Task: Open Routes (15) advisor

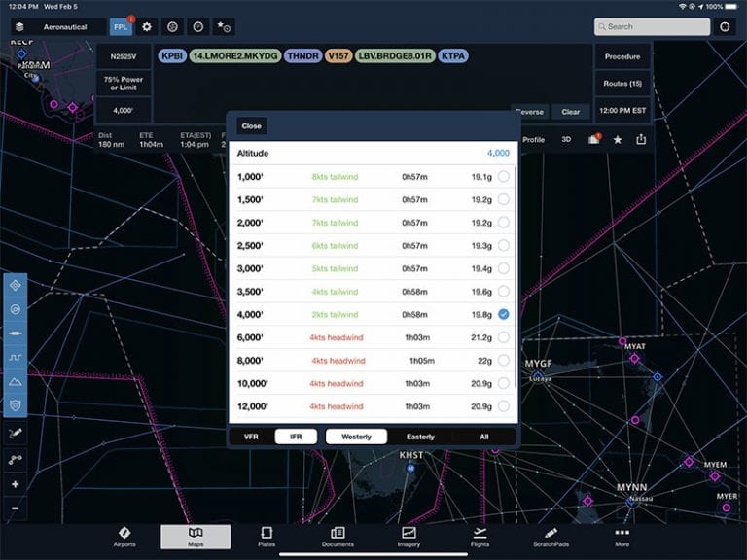Action: 622,84
